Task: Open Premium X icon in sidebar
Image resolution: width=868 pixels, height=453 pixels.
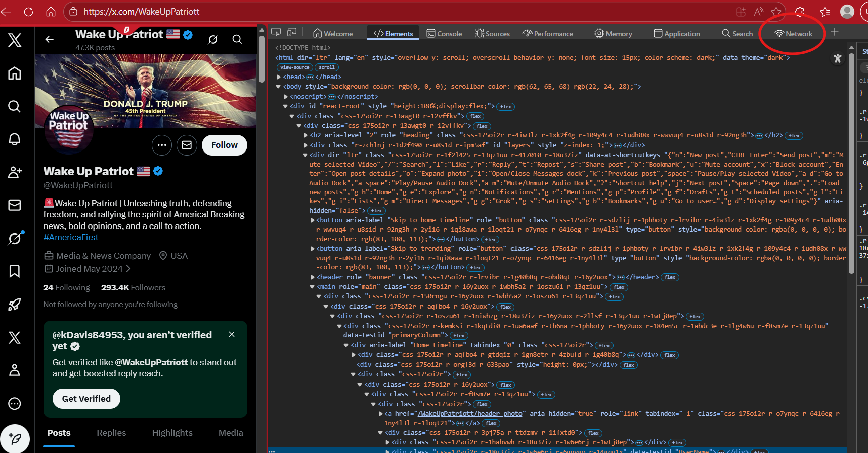Action: (15, 337)
